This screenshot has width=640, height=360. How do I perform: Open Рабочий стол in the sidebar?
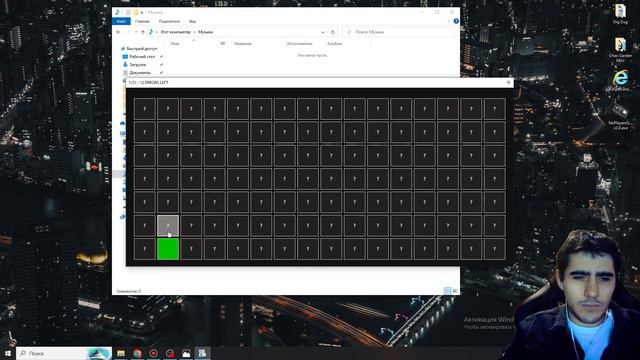(x=142, y=57)
